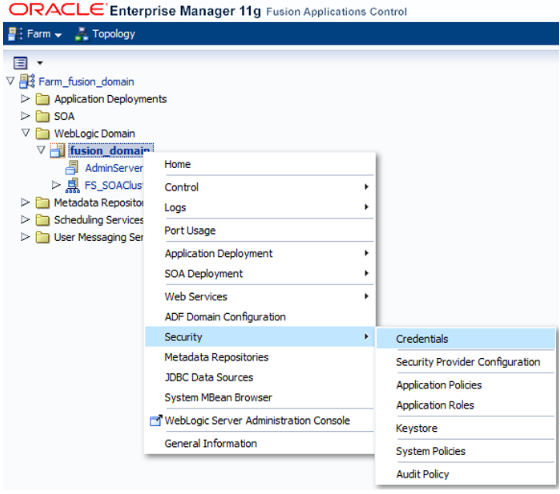Open System MBean Browser
560x494 pixels.
[260, 397]
